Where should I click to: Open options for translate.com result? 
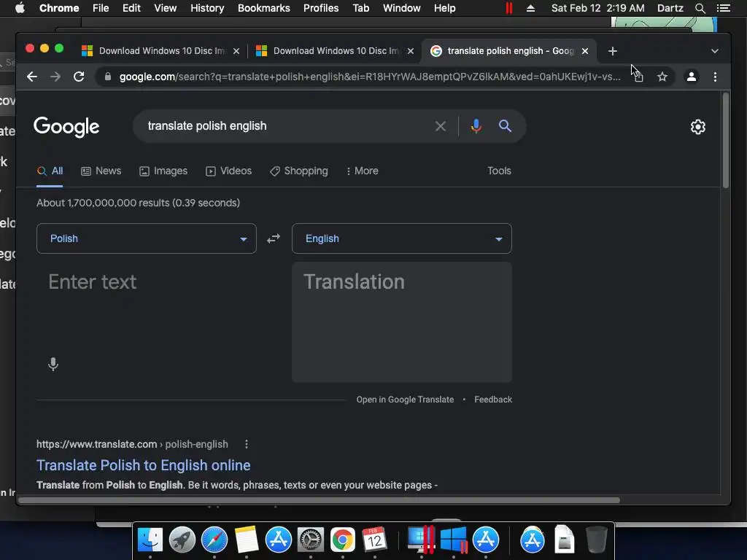[247, 444]
